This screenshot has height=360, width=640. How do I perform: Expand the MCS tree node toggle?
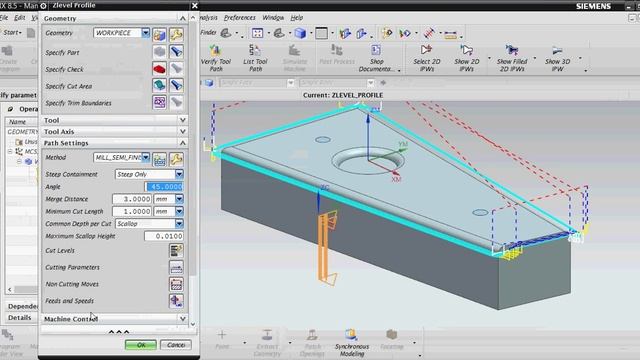pyautogui.click(x=10, y=151)
